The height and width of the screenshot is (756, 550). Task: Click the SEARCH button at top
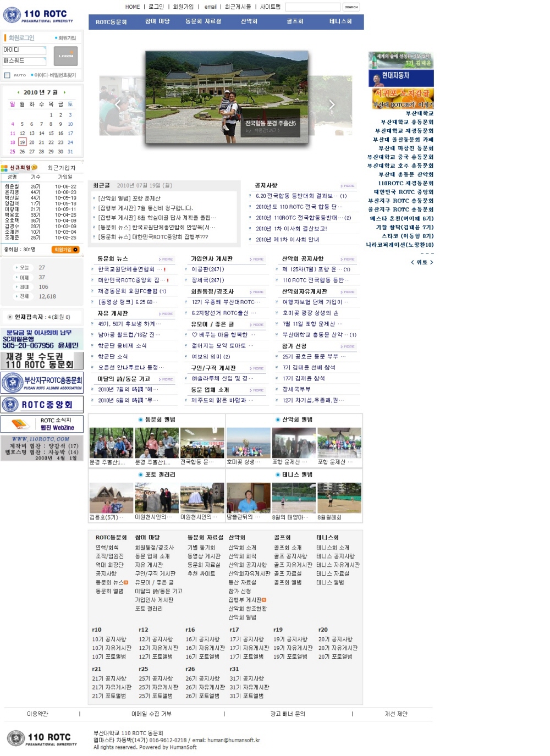351,7
